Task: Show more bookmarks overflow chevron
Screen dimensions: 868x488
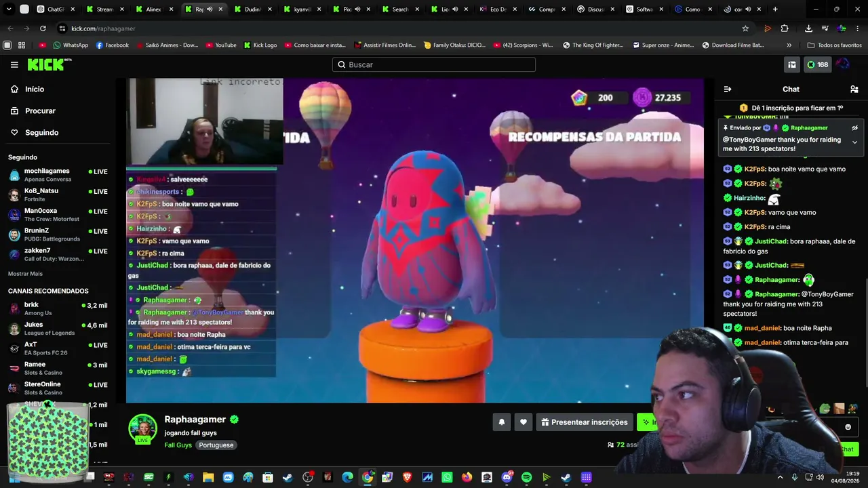Action: tap(789, 45)
